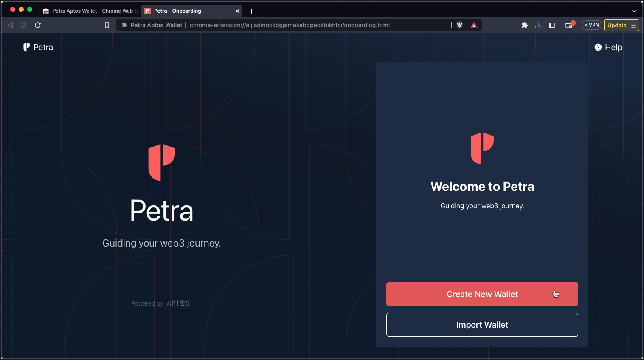This screenshot has width=644, height=360.
Task: Click the Update menu button
Action: tap(621, 25)
